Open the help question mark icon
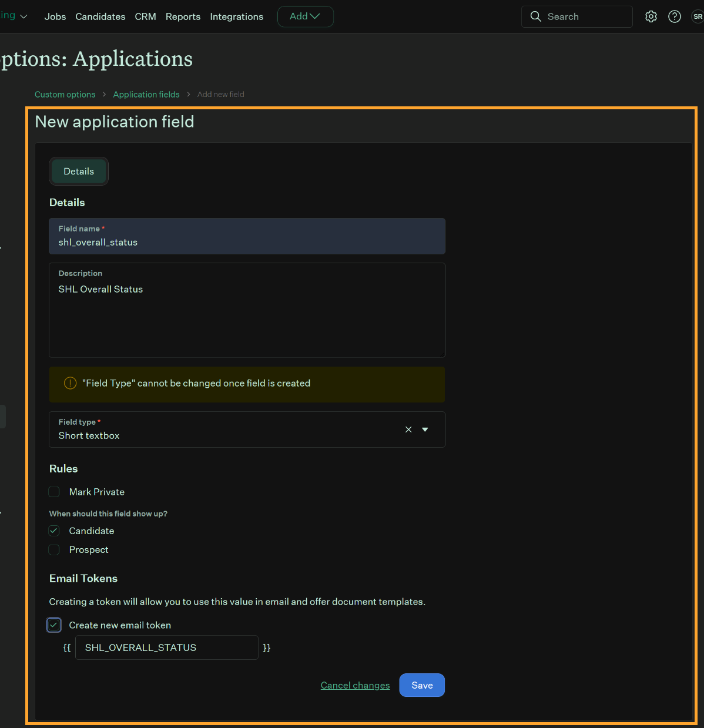 pyautogui.click(x=675, y=16)
